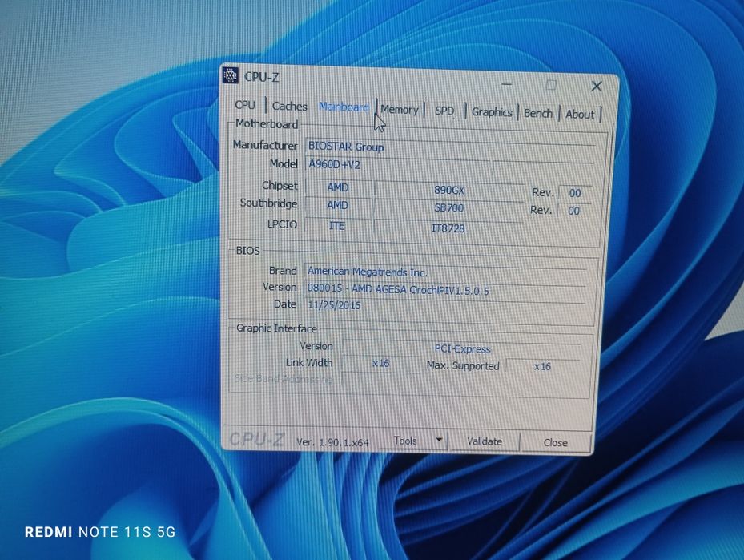744x560 pixels.
Task: Click the Validate button
Action: [x=484, y=441]
